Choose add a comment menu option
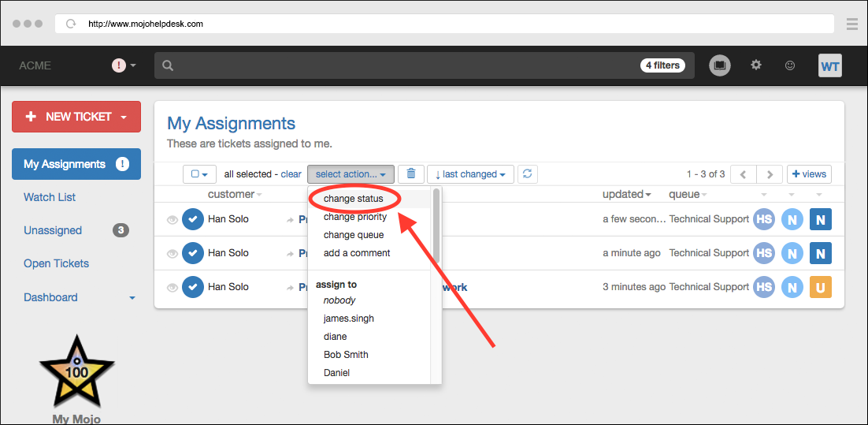The image size is (868, 425). 357,253
